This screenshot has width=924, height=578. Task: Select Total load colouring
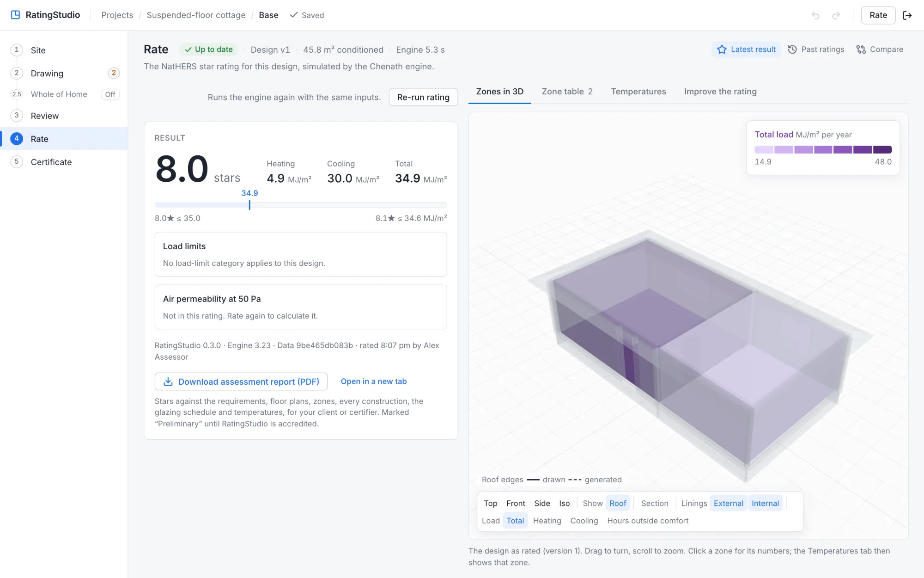click(x=515, y=521)
